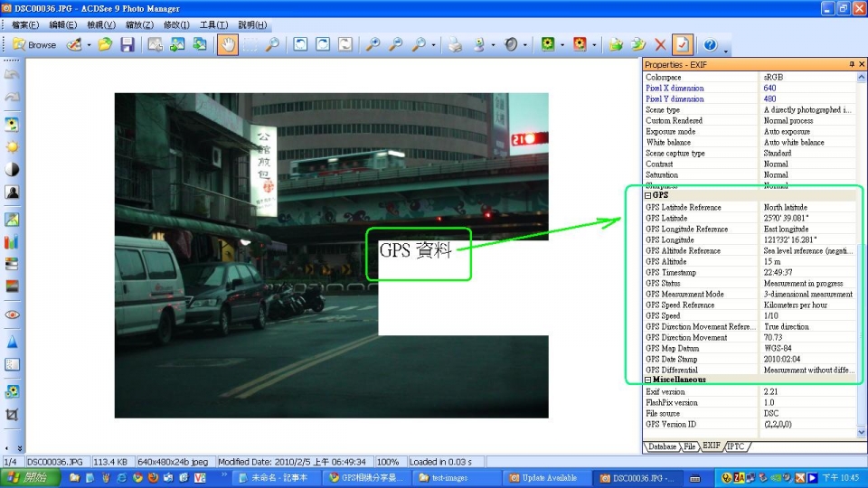The image size is (868, 488).
Task: Select the Crop tool in sidebar
Action: pyautogui.click(x=13, y=415)
